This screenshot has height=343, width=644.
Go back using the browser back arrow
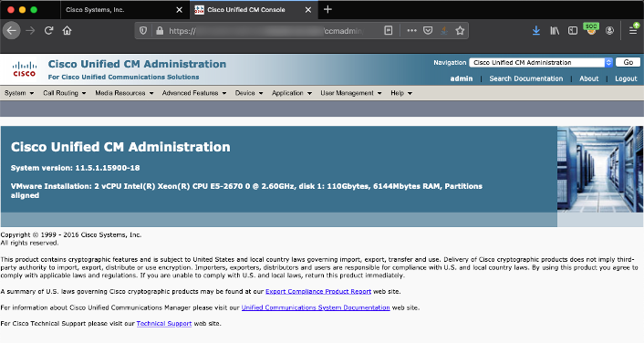12,31
